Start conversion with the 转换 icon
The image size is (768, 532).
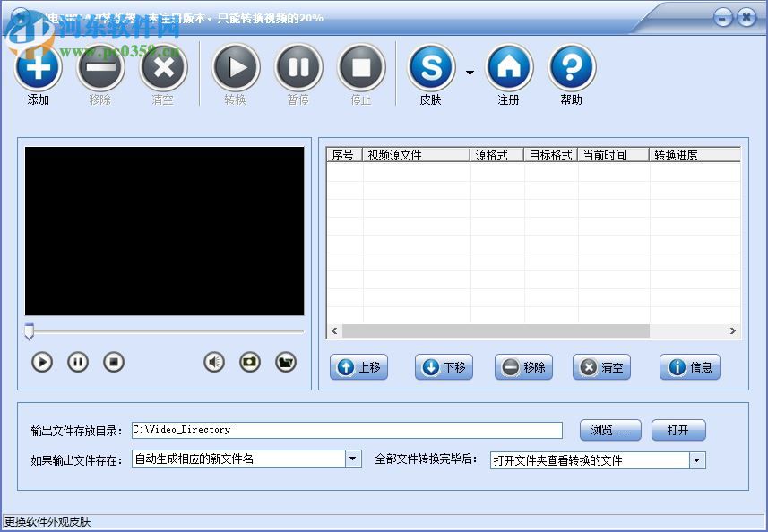pyautogui.click(x=236, y=69)
